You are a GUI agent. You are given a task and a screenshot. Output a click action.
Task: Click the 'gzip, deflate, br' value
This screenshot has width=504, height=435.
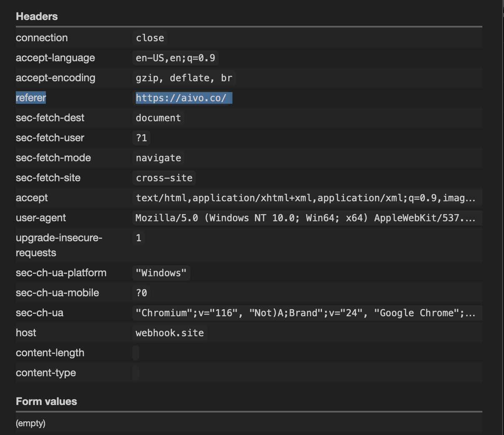tap(184, 78)
